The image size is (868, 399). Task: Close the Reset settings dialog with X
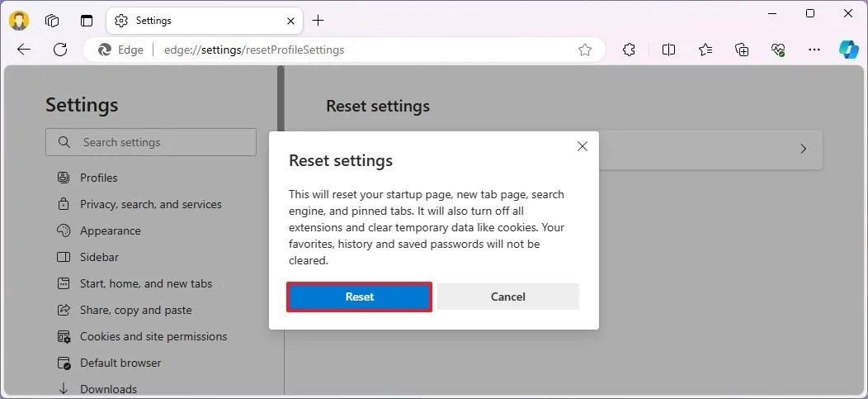[583, 146]
